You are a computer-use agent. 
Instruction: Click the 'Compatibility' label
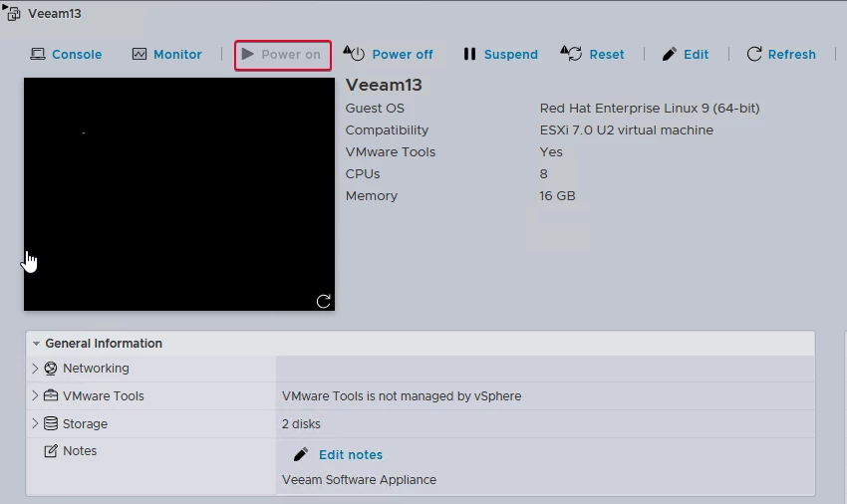387,130
